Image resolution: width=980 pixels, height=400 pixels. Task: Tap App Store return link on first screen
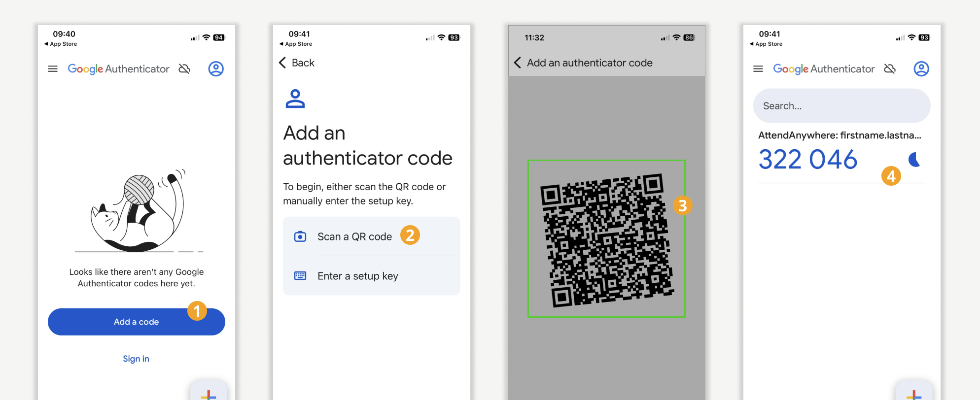[x=61, y=44]
